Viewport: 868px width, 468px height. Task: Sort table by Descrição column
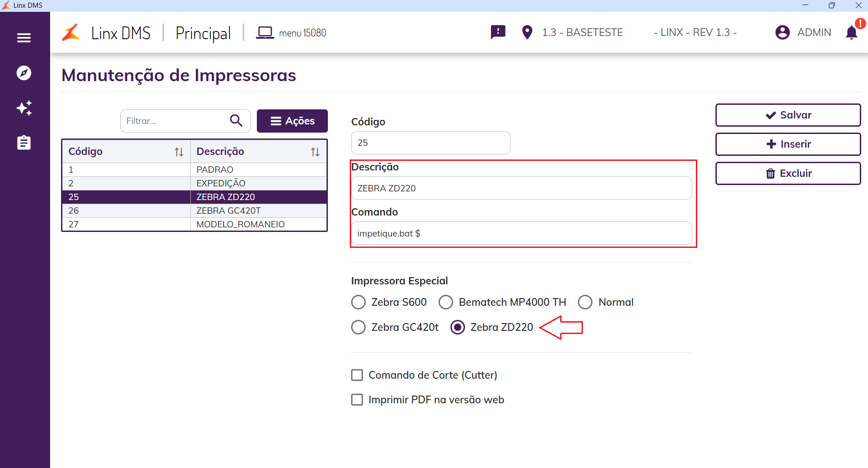pos(315,152)
